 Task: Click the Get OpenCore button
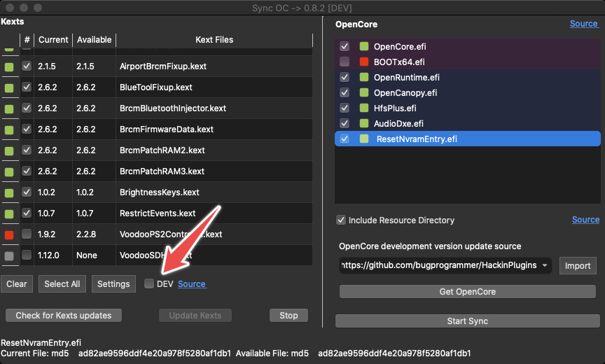click(x=468, y=292)
